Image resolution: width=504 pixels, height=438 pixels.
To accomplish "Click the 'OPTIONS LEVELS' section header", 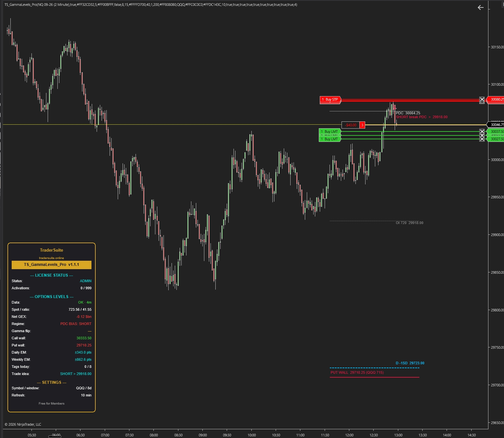I will pyautogui.click(x=52, y=297).
